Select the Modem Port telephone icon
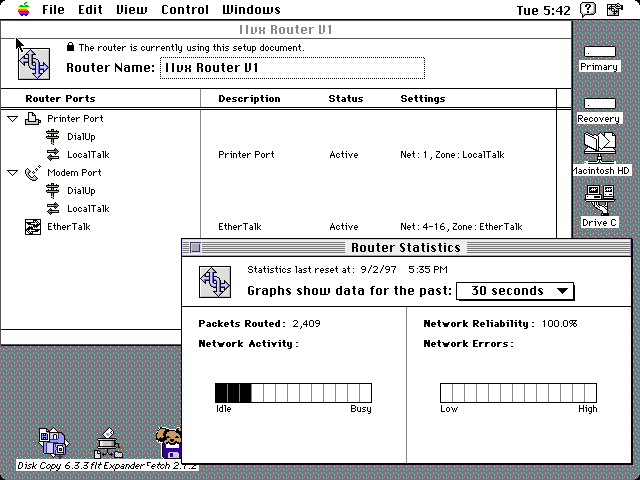Image resolution: width=640 pixels, height=480 pixels. coord(33,173)
